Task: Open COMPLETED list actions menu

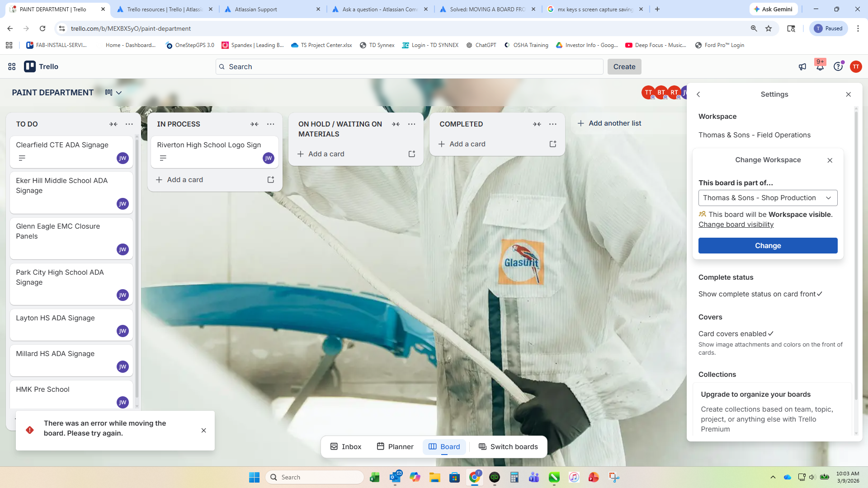Action: [x=553, y=124]
